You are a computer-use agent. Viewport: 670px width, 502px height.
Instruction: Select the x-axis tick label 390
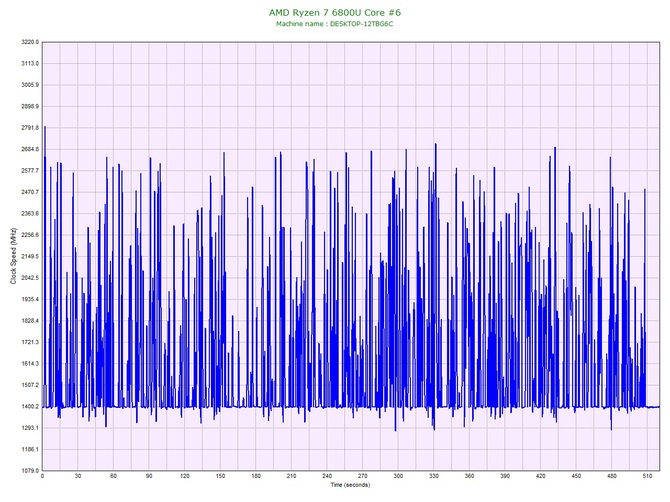(505, 476)
